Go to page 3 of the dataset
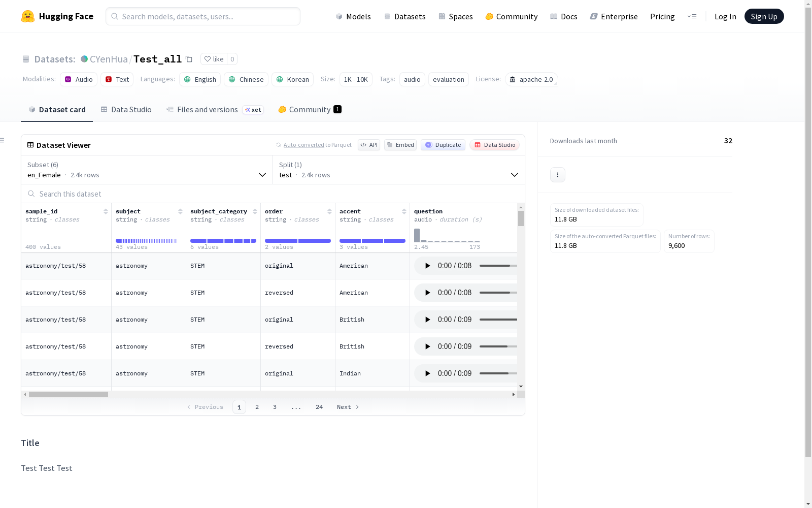The width and height of the screenshot is (812, 508). click(x=275, y=407)
